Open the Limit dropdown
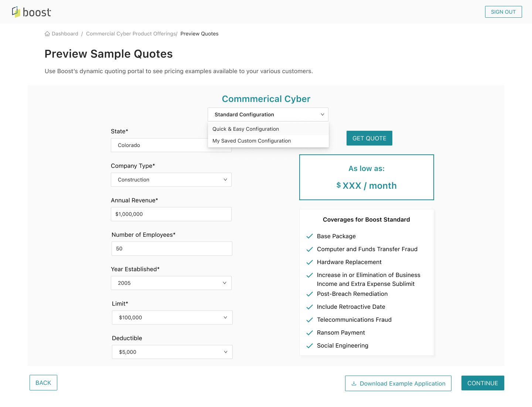Screen dimensions: 532x407 172,318
